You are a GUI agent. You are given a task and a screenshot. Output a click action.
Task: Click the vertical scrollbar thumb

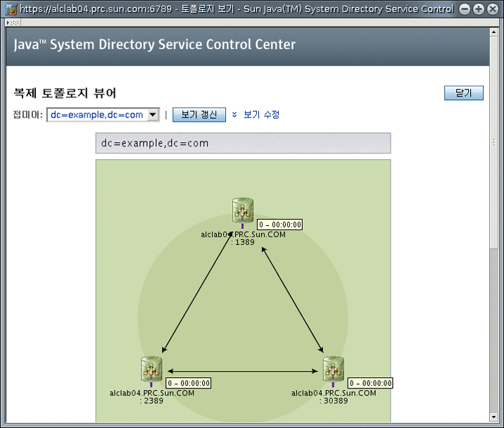[x=493, y=142]
